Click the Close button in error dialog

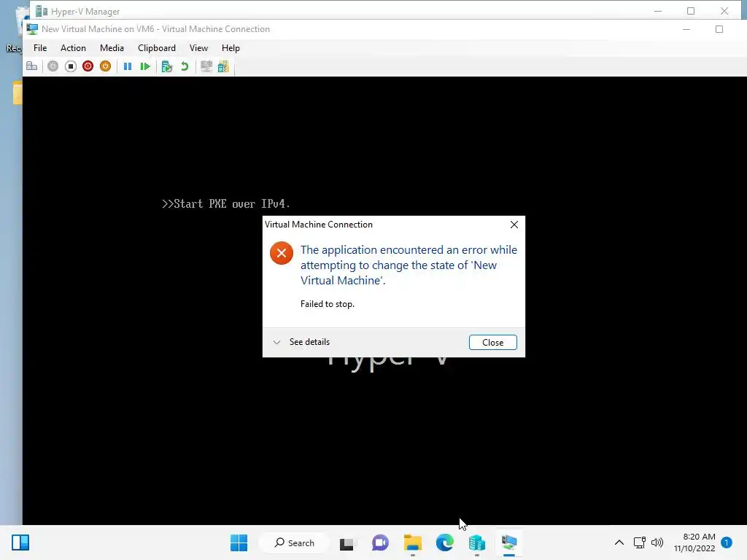tap(492, 343)
